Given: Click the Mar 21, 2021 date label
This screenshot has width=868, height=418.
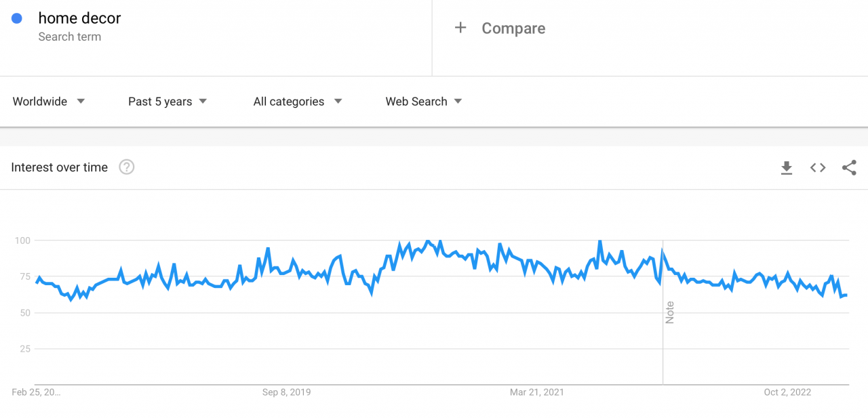Looking at the screenshot, I should (x=536, y=392).
